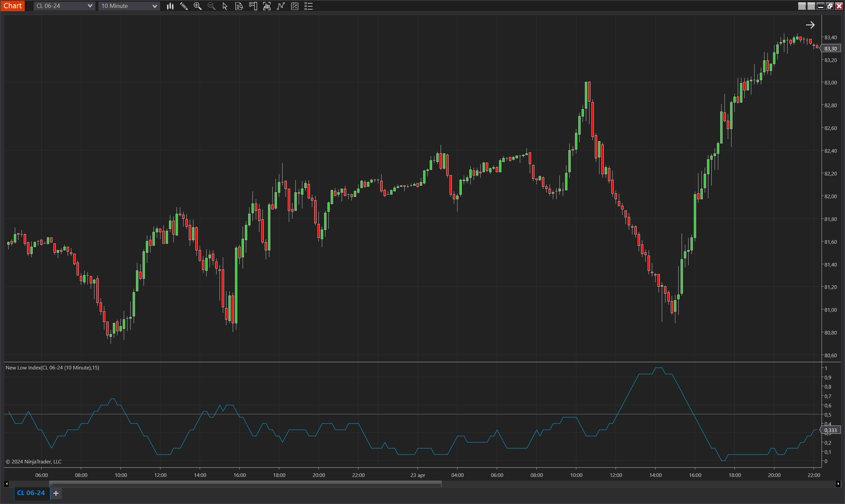Image resolution: width=845 pixels, height=504 pixels.
Task: Click the bar chart style icon
Action: pos(170,6)
